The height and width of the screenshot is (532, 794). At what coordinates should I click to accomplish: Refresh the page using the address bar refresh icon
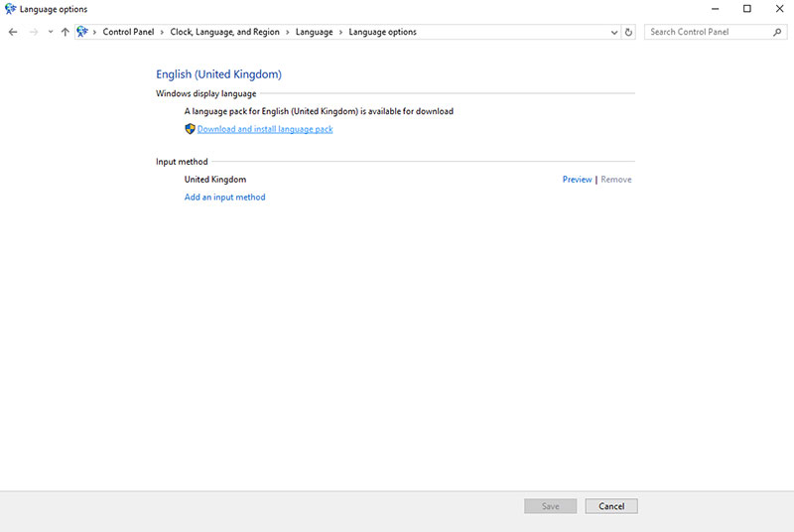coord(628,32)
